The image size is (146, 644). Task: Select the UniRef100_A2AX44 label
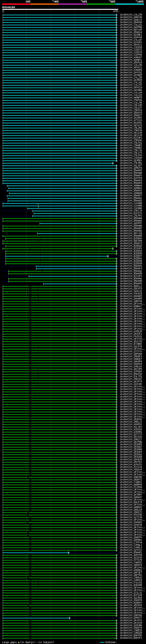click(131, 37)
